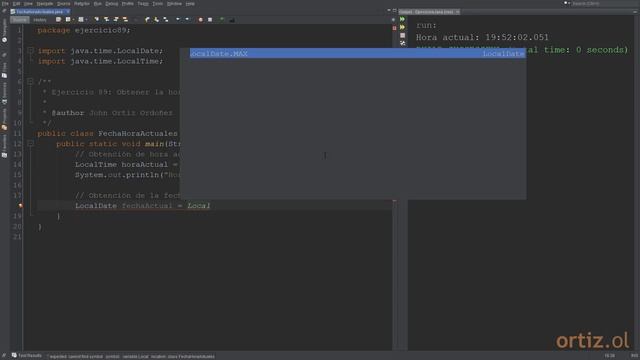Click the Shift Line Right toolbar icon

[187, 19]
